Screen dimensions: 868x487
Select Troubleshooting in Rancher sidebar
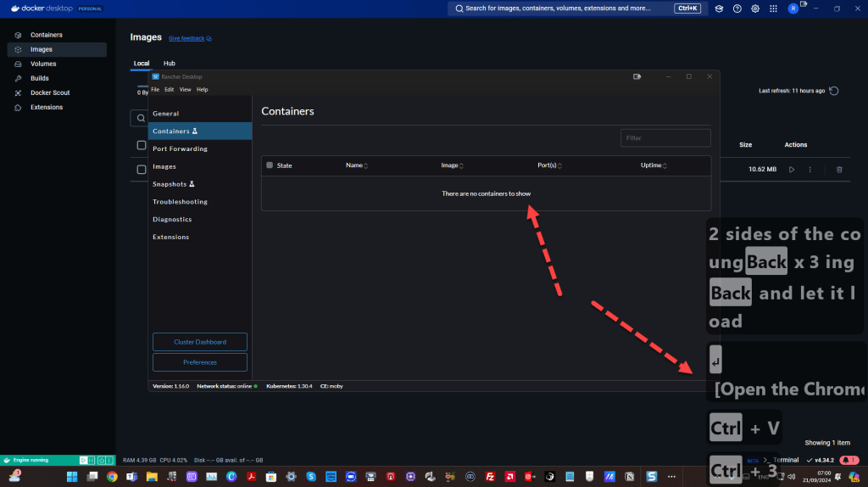[200, 202]
